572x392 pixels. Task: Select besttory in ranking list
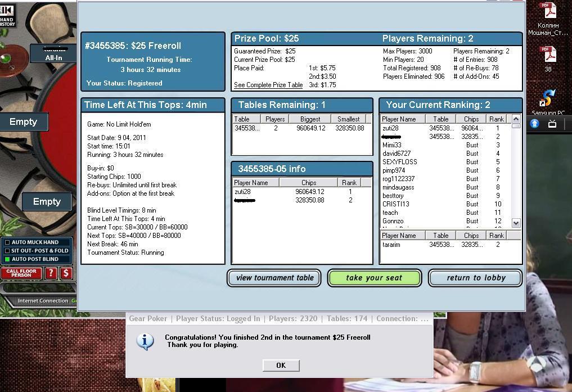(x=445, y=196)
